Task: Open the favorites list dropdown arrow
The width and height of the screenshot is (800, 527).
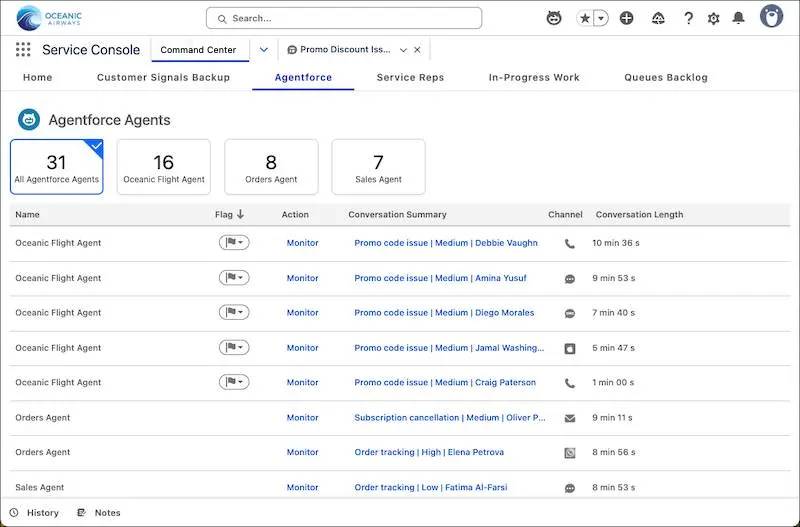Action: click(601, 18)
